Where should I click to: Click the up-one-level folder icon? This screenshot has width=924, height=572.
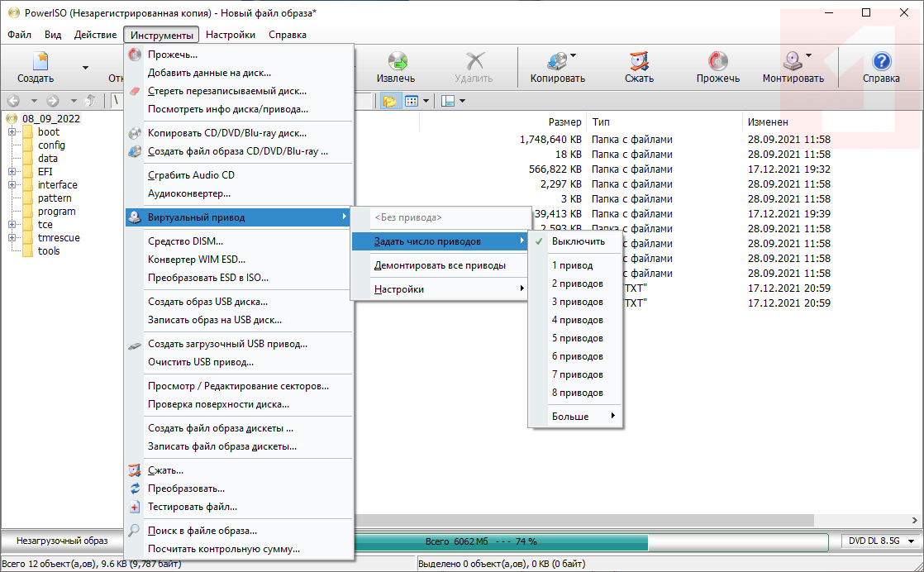point(90,101)
